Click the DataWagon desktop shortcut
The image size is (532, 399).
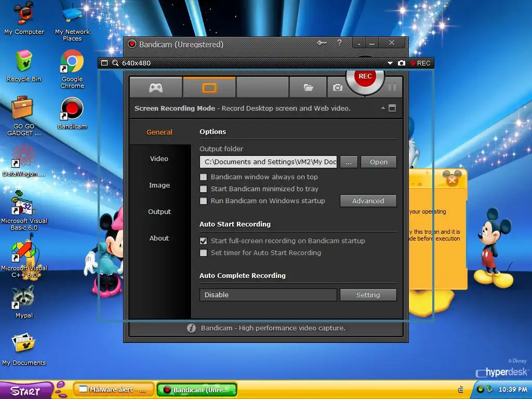23,161
